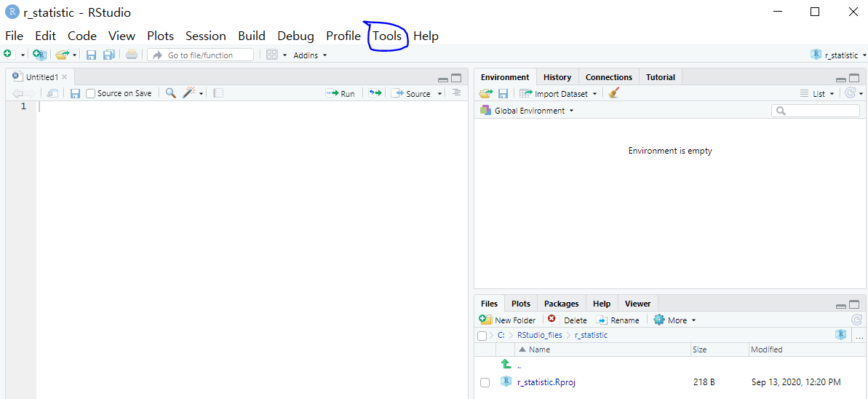Image resolution: width=868 pixels, height=399 pixels.
Task: Toggle the document outline icon
Action: (456, 92)
